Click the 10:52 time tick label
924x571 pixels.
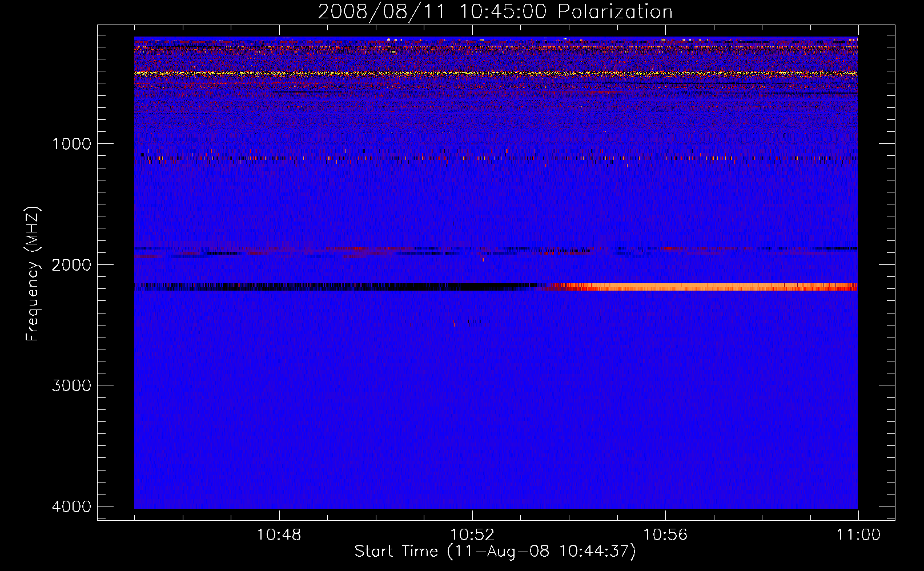point(472,535)
